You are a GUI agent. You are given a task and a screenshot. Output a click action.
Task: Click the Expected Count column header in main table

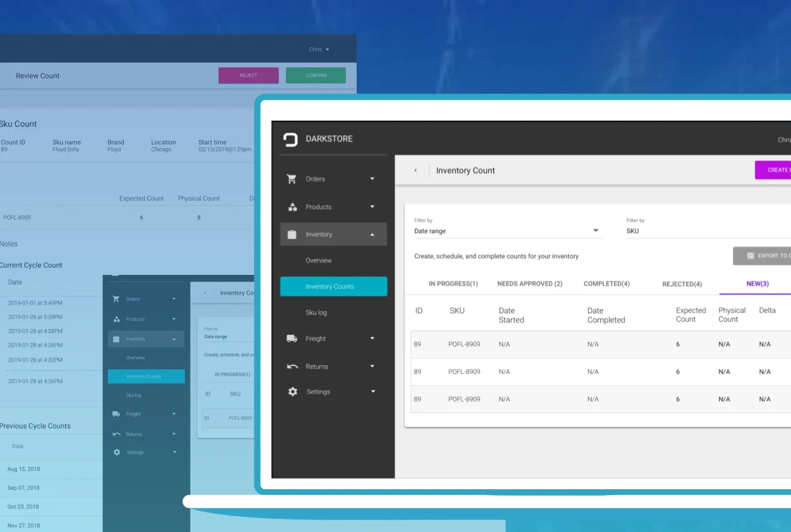click(x=691, y=315)
